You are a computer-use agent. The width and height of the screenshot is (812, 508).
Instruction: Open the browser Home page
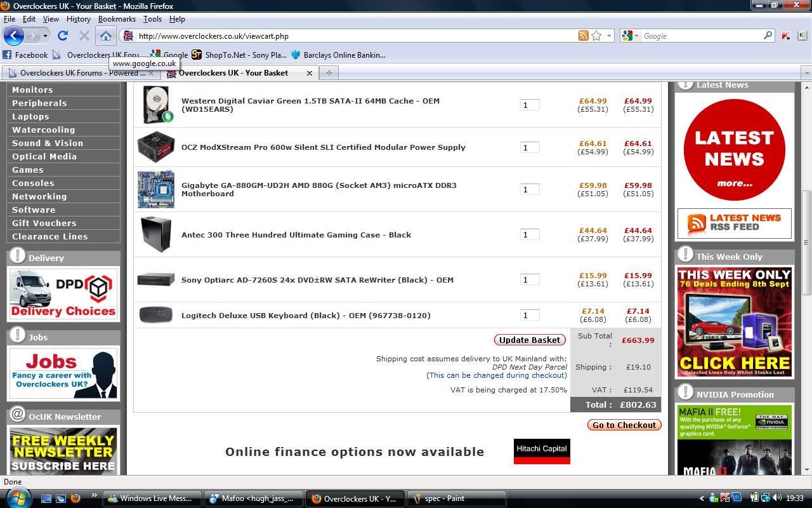[106, 36]
